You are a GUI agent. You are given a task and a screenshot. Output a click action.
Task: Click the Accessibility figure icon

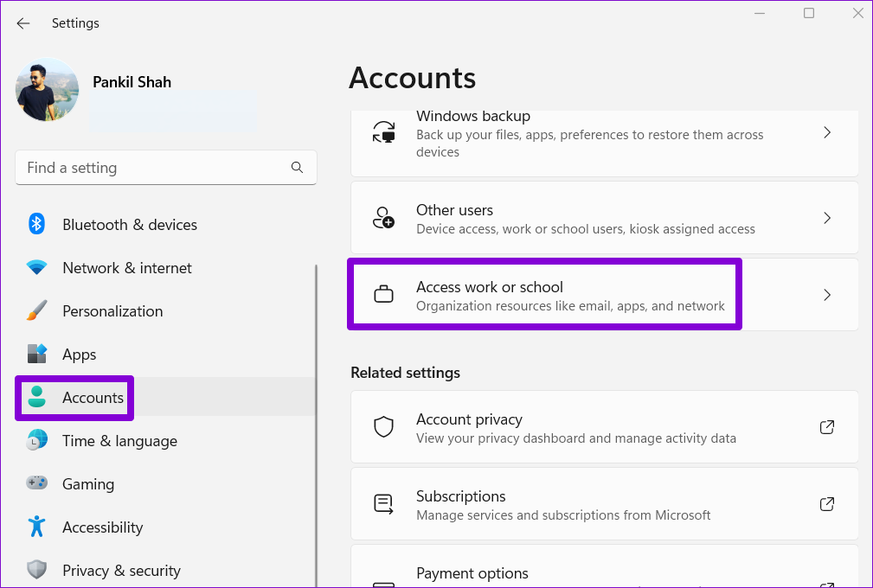pyautogui.click(x=36, y=527)
